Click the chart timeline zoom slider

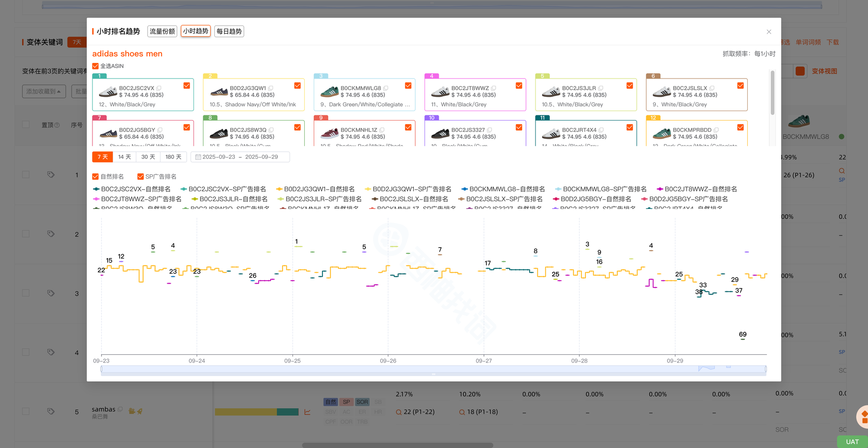click(x=434, y=369)
